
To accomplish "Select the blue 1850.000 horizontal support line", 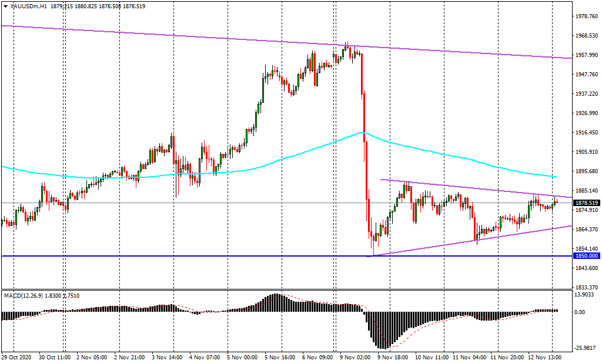I will pos(176,256).
